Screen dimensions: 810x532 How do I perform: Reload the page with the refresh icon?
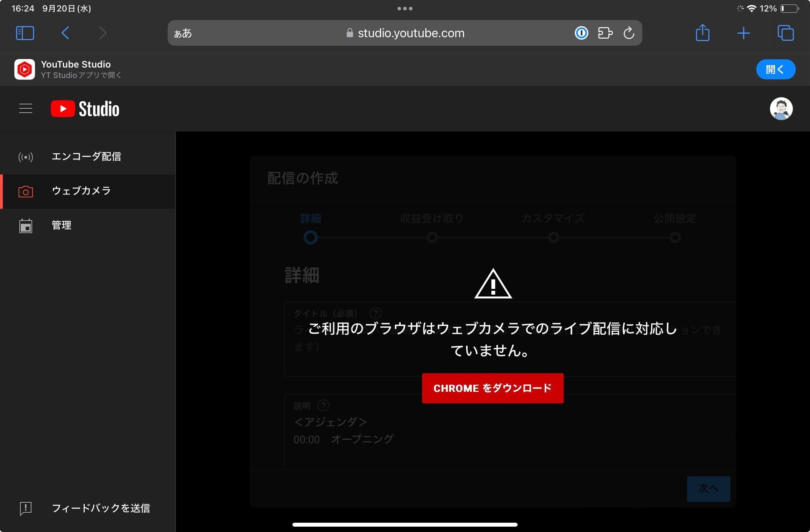(x=629, y=33)
